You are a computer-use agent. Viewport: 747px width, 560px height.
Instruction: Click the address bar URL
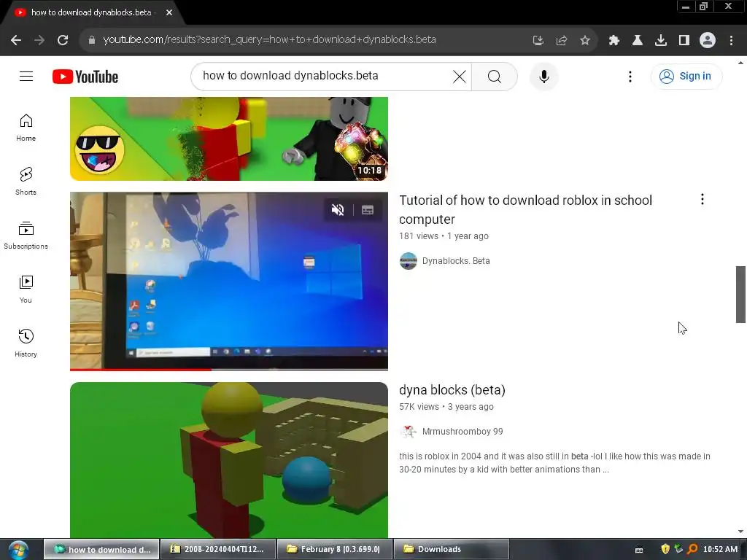[269, 39]
